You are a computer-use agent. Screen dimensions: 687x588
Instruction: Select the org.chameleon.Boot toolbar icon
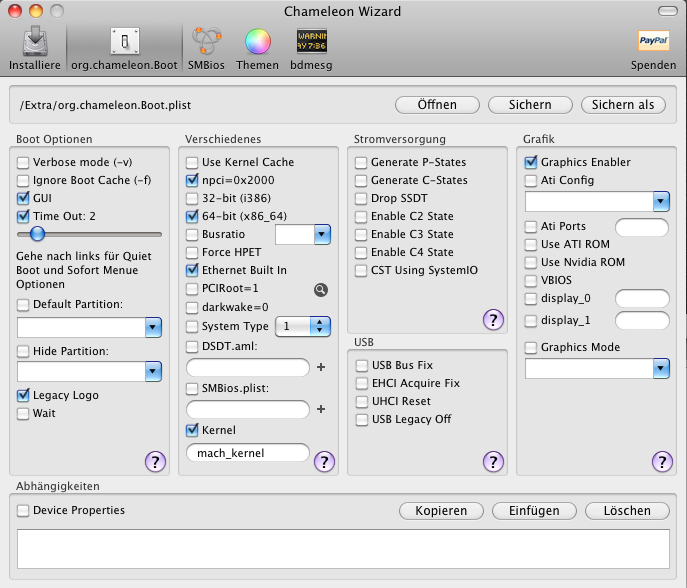[125, 42]
